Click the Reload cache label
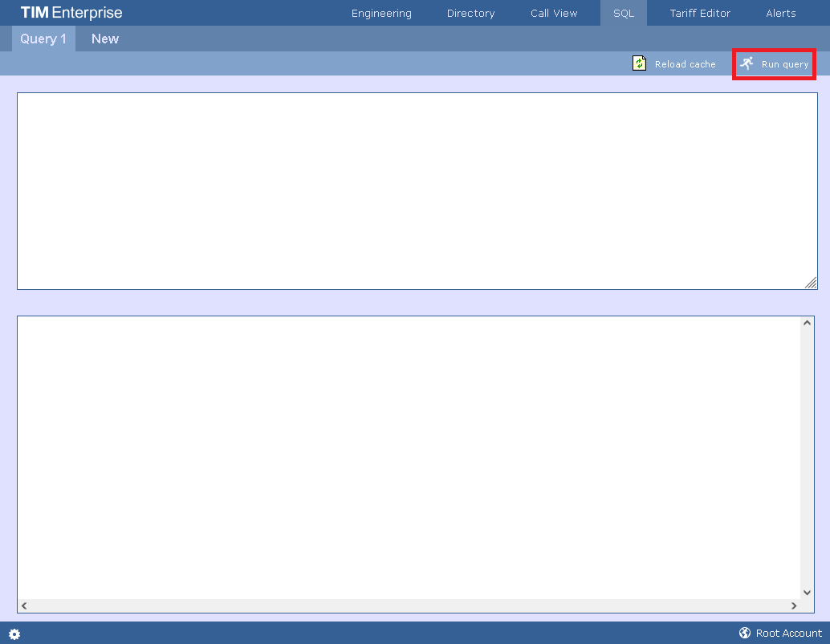The width and height of the screenshot is (830, 644). pyautogui.click(x=685, y=63)
